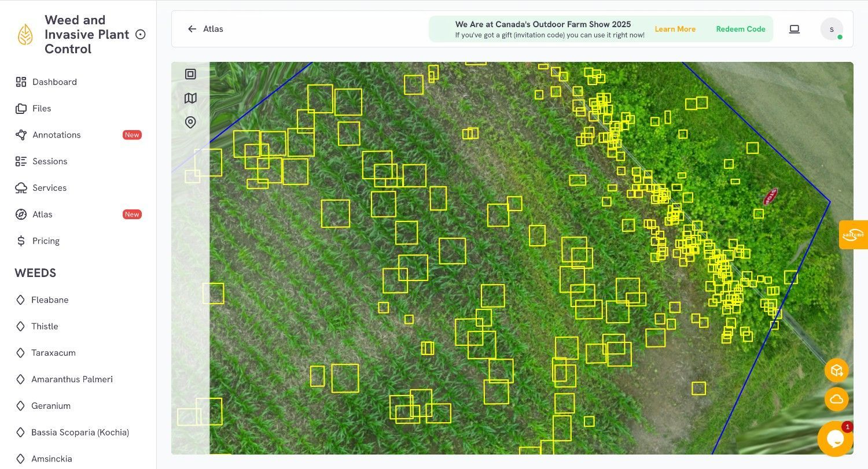Open the user avatar menu
868x469 pixels.
coord(832,29)
